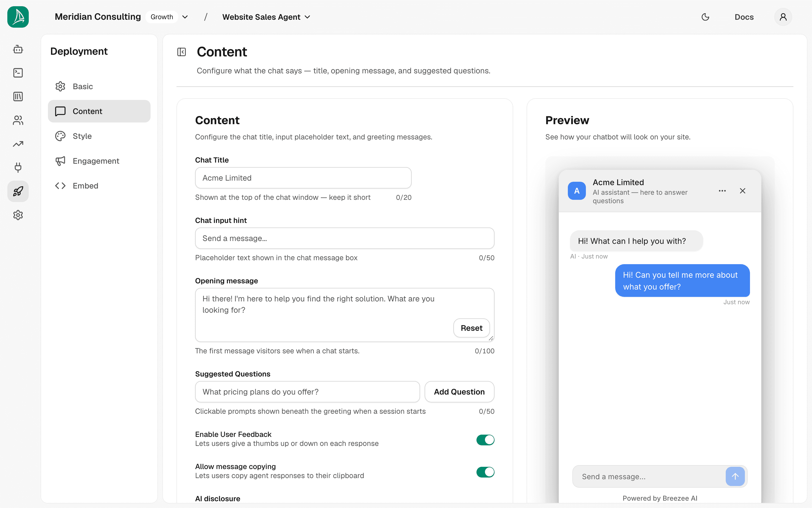The height and width of the screenshot is (508, 812).
Task: Open the Docs link
Action: pos(744,17)
